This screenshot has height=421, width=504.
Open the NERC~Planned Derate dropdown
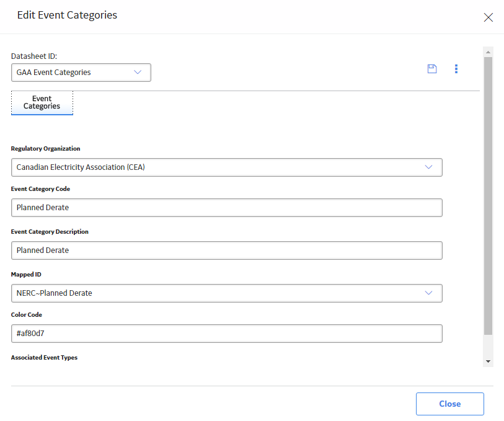(227, 293)
